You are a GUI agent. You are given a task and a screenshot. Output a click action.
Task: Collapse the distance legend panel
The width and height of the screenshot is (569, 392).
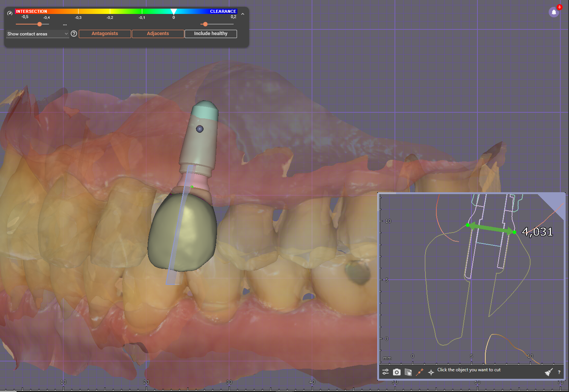[243, 14]
